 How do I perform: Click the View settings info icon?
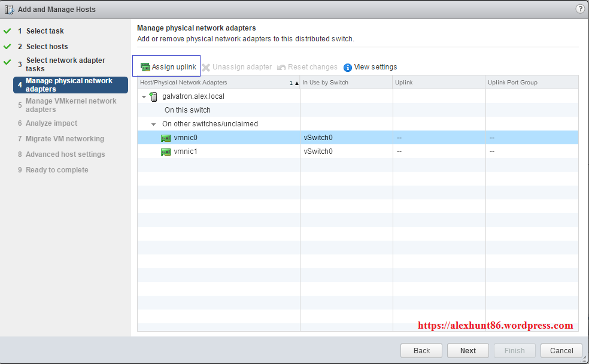coord(348,67)
